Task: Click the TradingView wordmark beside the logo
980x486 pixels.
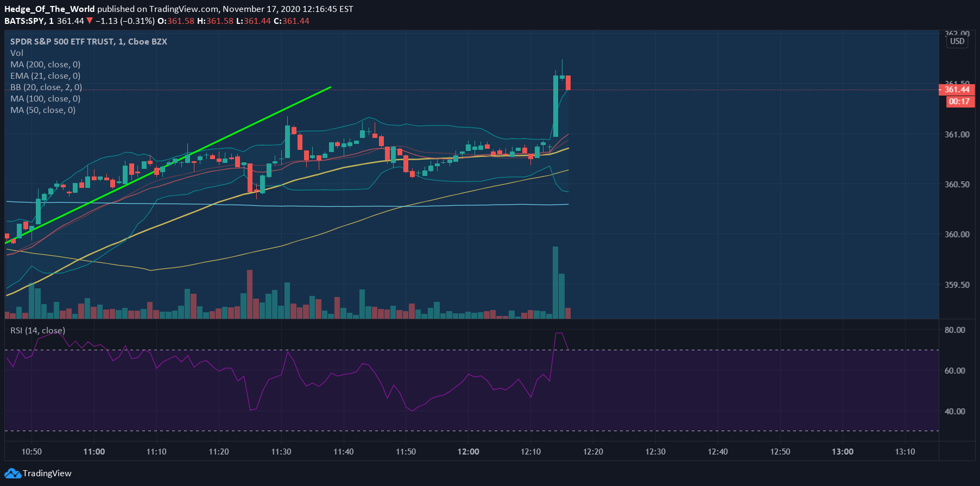Action: pos(47,474)
